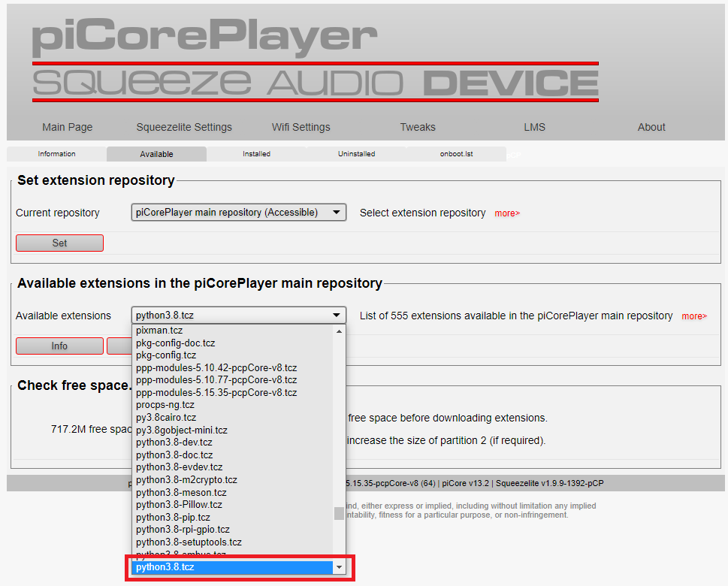
Task: Select python3.8-meson.tcz option
Action: (x=233, y=492)
